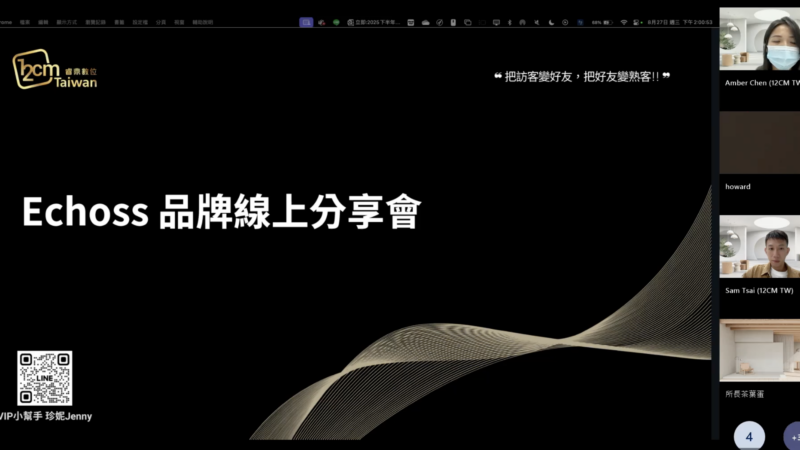Open the Chrome app menu
Viewport: 800px width, 450px height.
[6, 22]
